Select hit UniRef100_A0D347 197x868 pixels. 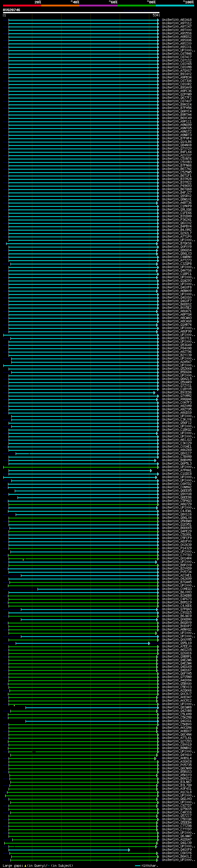click(177, 698)
